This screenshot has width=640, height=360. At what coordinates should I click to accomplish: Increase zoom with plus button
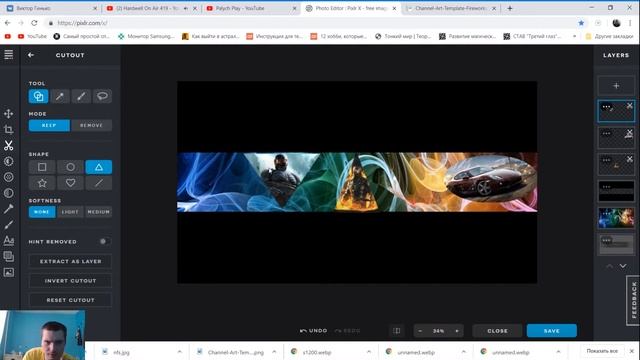click(457, 331)
